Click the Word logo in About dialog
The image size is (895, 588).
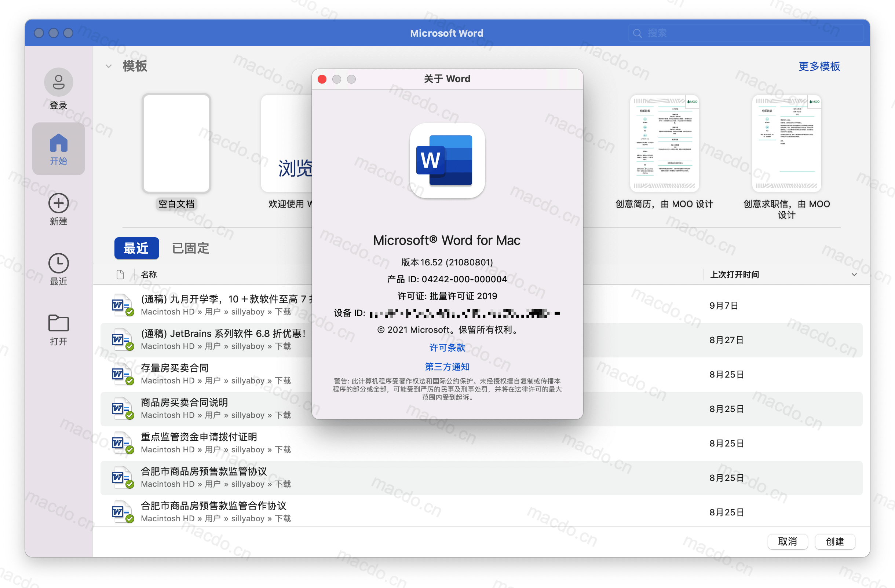pos(447,161)
